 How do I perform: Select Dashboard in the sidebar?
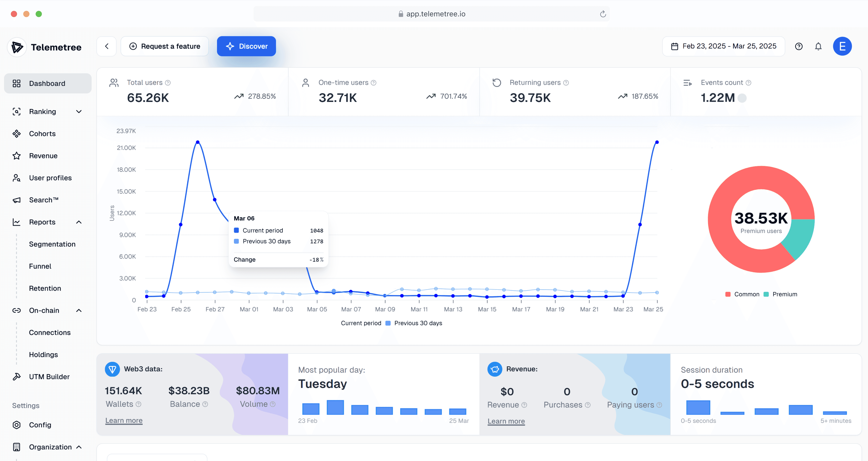[47, 83]
